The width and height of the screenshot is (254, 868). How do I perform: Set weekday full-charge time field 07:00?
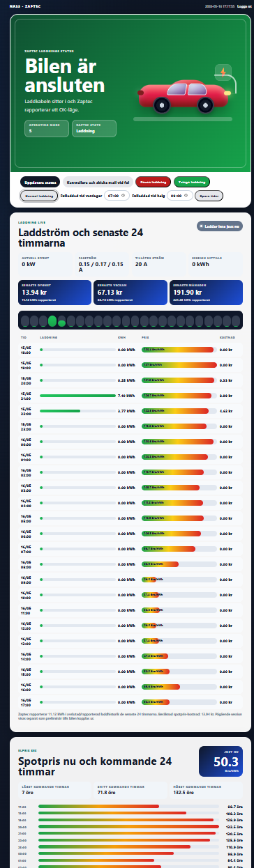point(117,196)
